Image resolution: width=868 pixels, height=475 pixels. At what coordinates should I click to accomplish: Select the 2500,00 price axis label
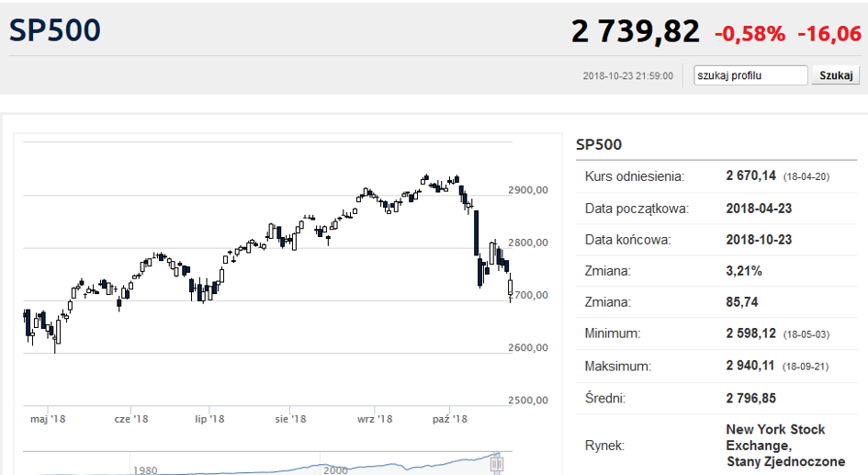coord(528,401)
